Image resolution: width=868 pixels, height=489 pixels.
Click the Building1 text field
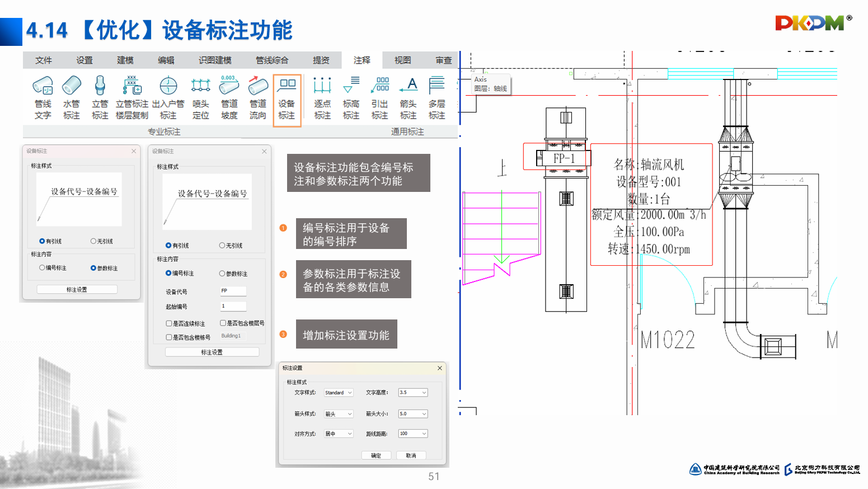click(x=233, y=336)
